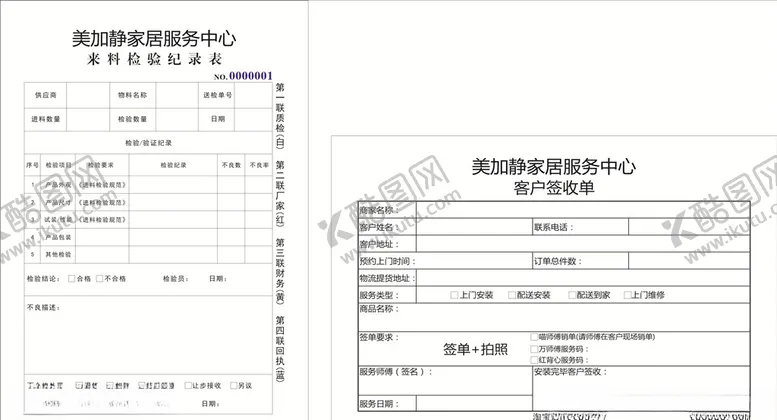Select the 上门安装 service type checkbox
777x420 pixels.
[x=454, y=295]
